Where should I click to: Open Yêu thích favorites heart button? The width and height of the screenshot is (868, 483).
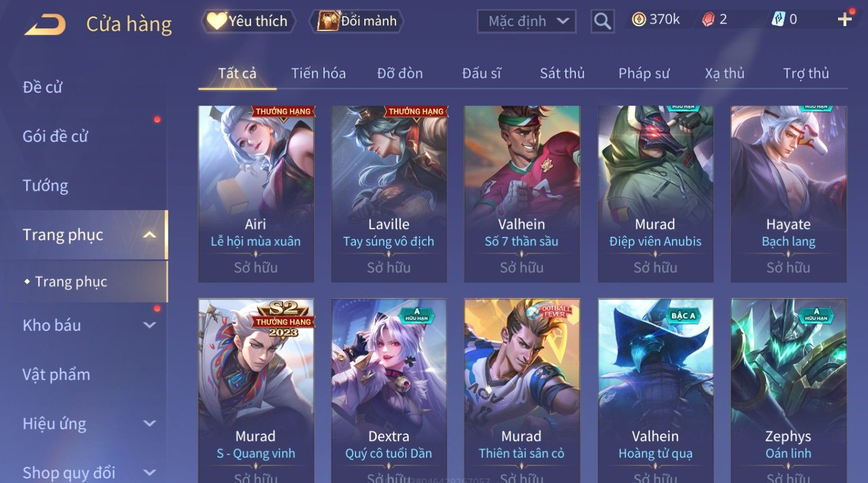248,21
